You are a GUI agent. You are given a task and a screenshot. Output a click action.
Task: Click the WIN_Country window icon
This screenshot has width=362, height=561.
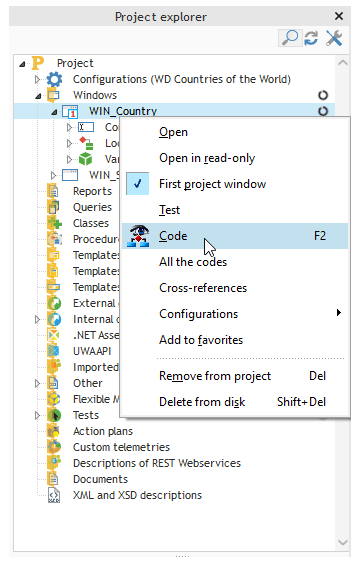click(70, 111)
